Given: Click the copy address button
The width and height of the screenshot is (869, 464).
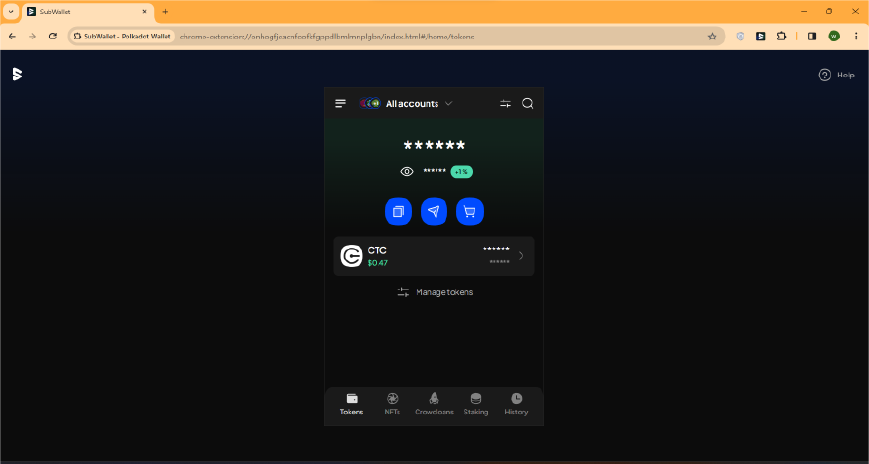Looking at the screenshot, I should [398, 211].
